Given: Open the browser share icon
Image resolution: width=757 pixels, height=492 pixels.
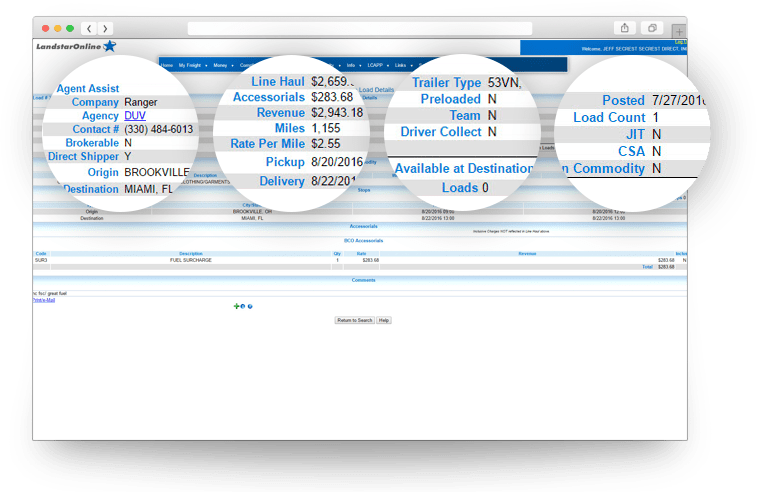Looking at the screenshot, I should pyautogui.click(x=625, y=28).
